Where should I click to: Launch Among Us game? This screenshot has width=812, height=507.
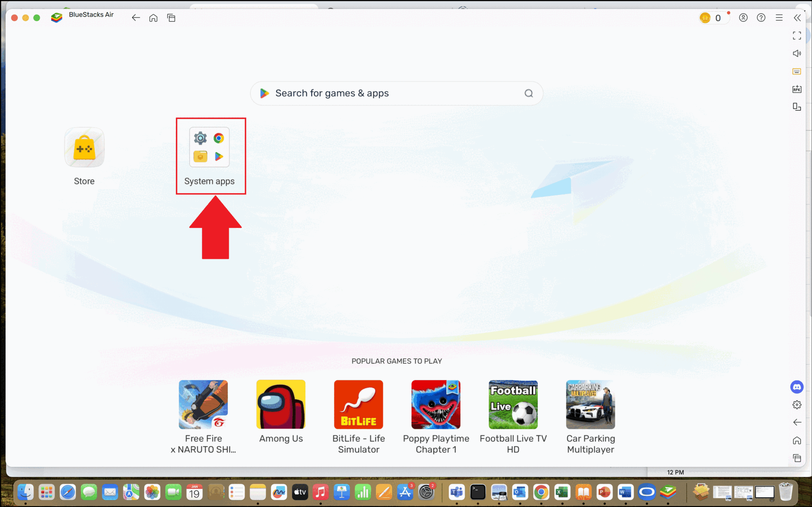click(281, 405)
